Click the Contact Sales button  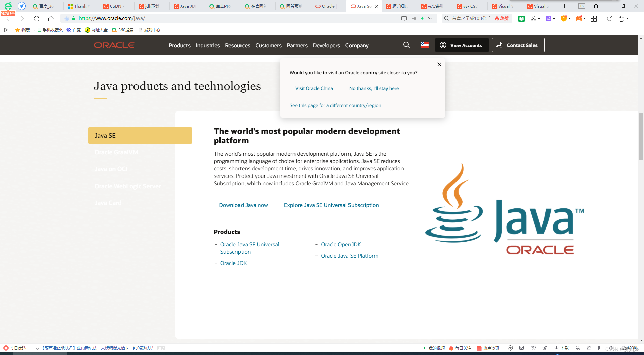[x=518, y=45]
